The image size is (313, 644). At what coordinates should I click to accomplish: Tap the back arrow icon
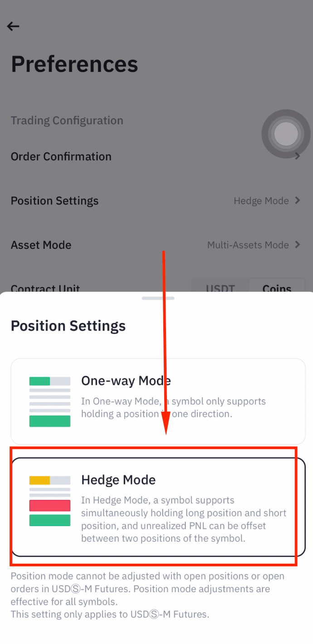(x=13, y=26)
